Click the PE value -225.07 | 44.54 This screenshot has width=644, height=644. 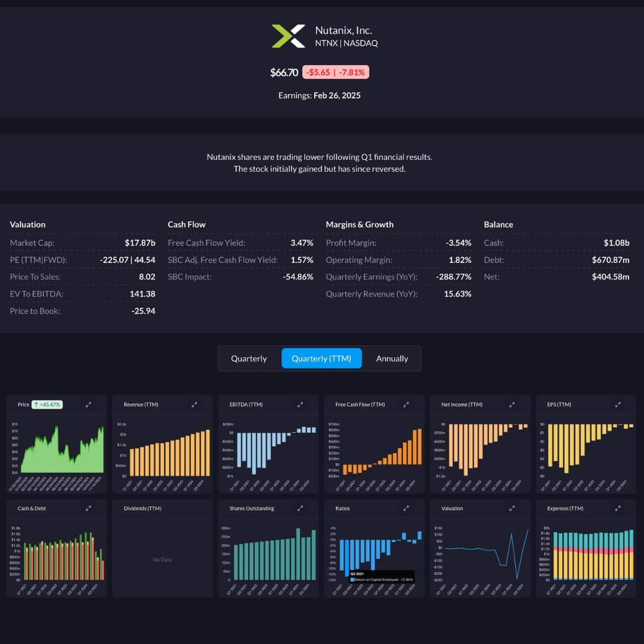[128, 260]
